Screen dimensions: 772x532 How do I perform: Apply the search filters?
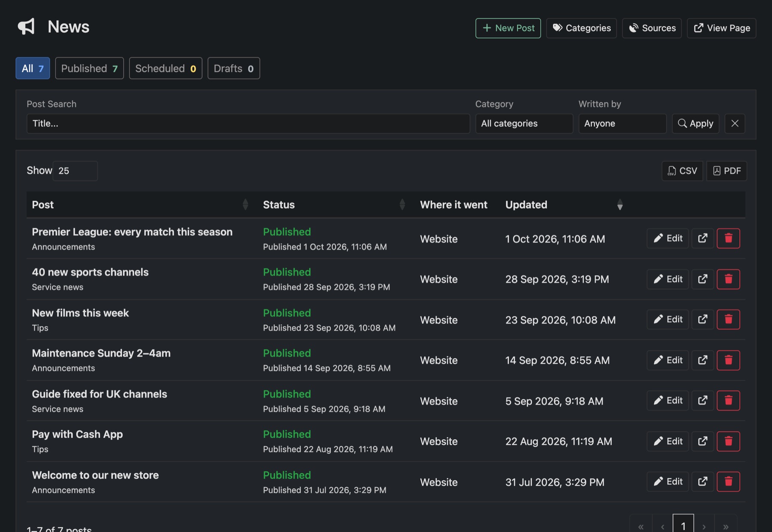695,124
